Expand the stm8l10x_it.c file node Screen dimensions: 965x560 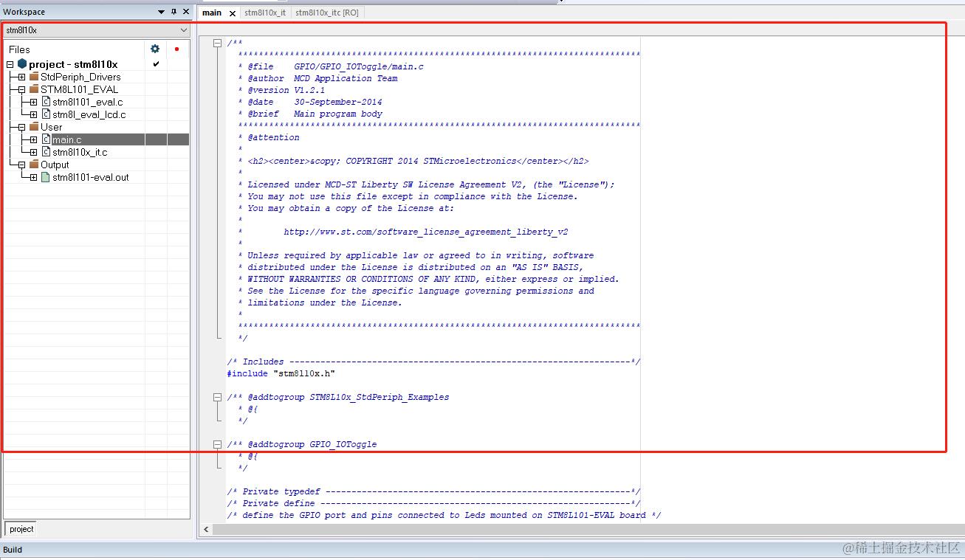(x=33, y=153)
